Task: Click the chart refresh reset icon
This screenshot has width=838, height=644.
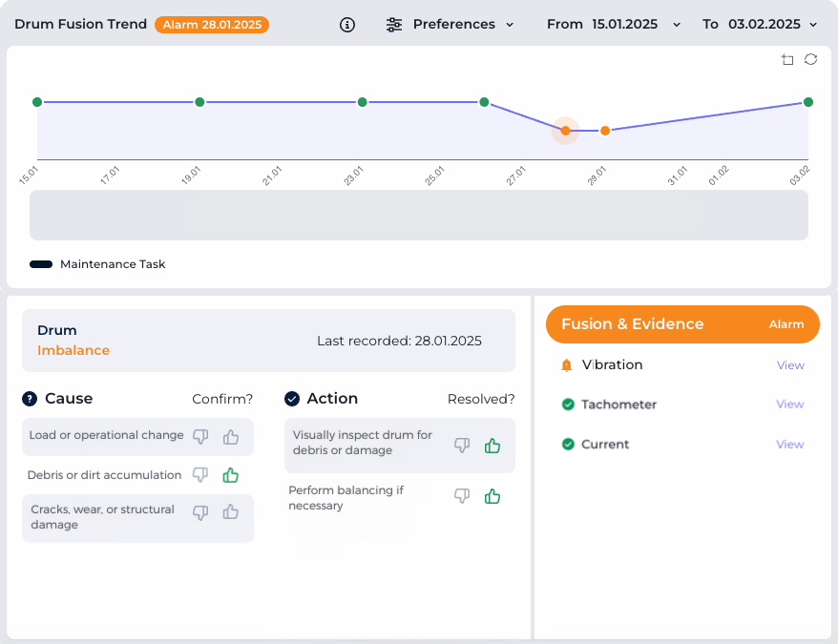Action: coord(810,59)
